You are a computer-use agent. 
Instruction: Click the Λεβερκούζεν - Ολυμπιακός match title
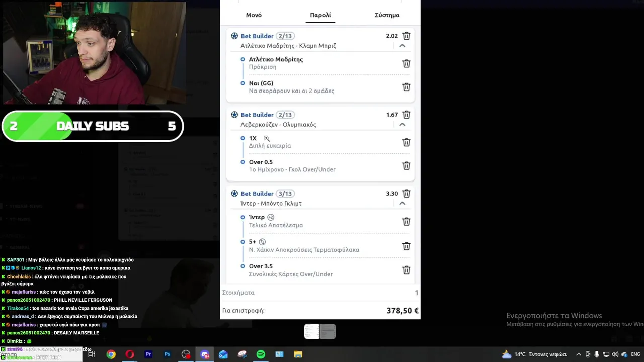(x=278, y=125)
